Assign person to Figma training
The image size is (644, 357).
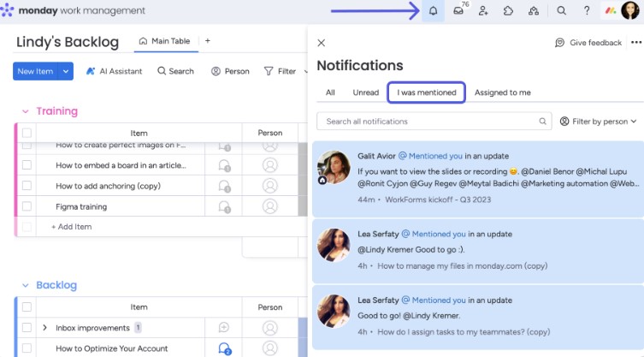click(x=270, y=206)
